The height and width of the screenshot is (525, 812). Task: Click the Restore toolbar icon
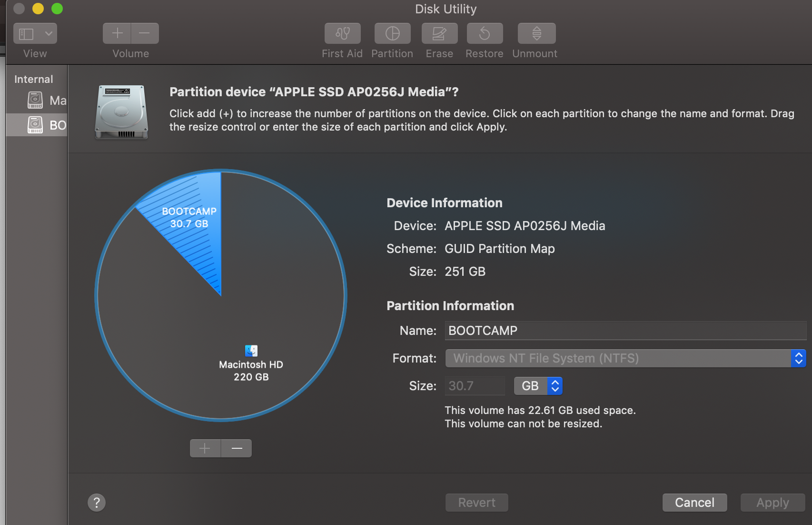pos(485,33)
